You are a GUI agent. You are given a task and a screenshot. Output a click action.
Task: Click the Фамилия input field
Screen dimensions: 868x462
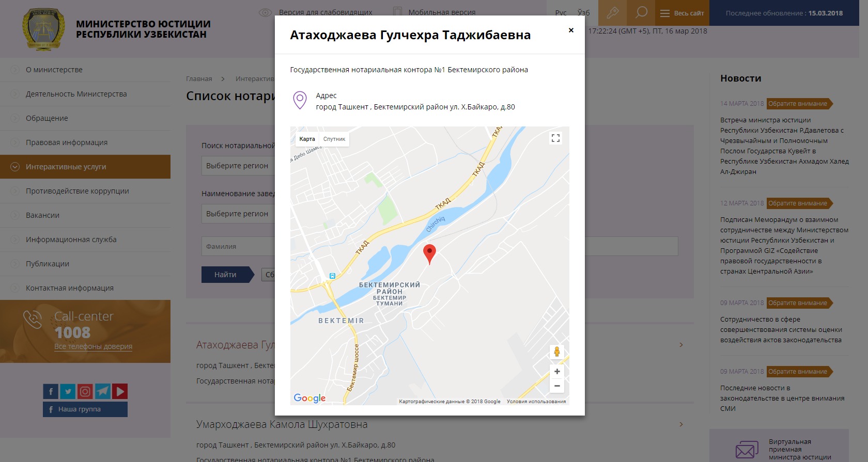pyautogui.click(x=238, y=246)
